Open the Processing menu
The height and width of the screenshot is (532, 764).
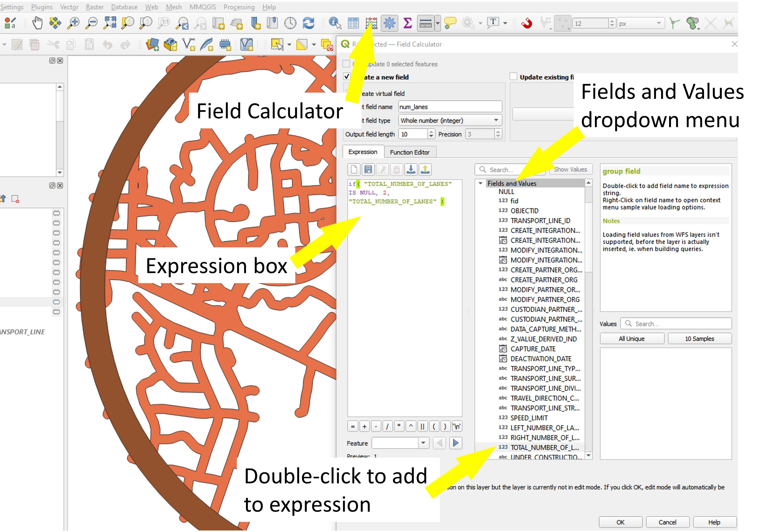click(239, 7)
